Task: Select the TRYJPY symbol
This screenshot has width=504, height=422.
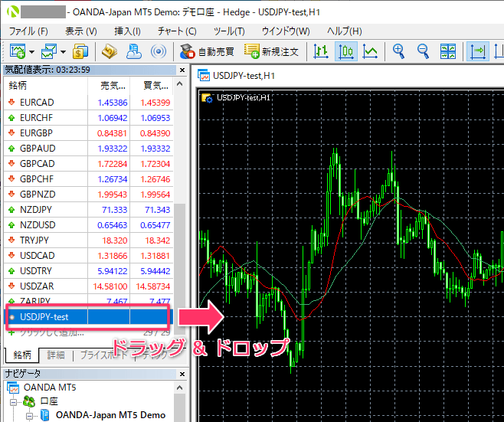Action: [34, 240]
